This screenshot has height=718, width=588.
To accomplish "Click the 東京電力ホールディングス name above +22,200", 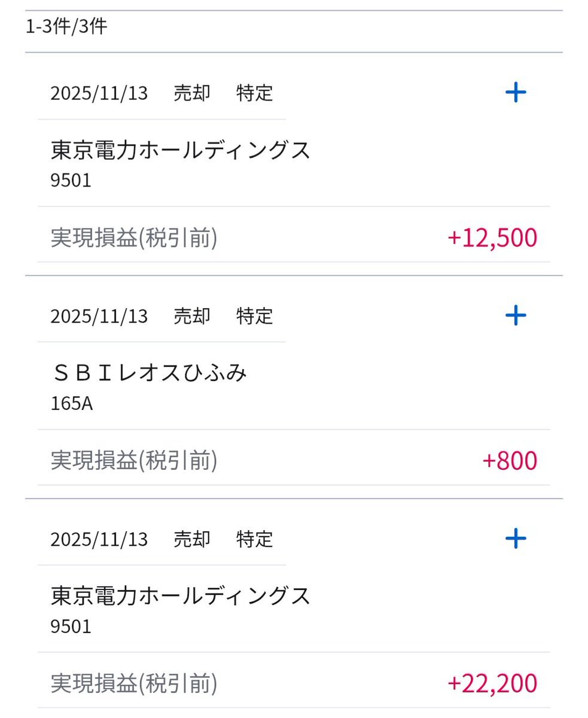I will 181,596.
